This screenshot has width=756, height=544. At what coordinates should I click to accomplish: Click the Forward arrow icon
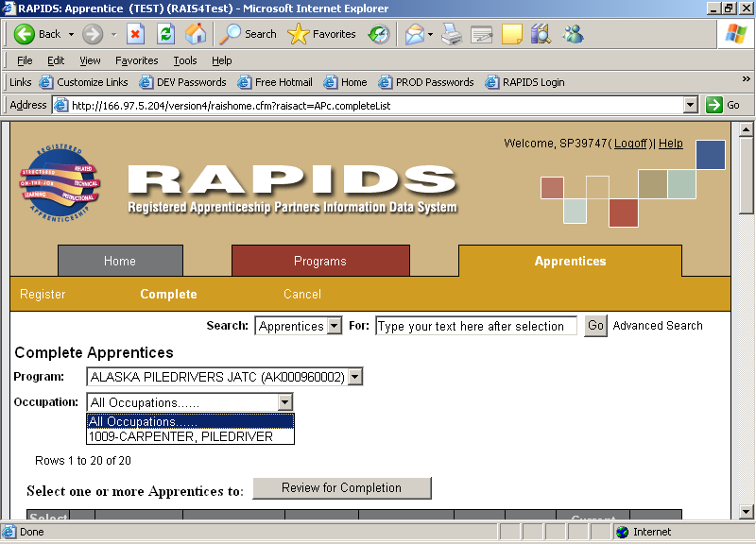92,34
